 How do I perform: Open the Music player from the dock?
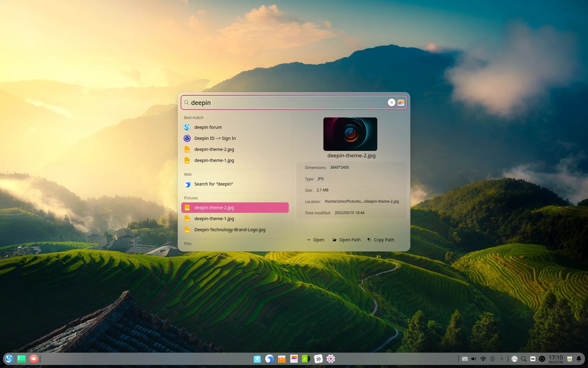tap(306, 358)
